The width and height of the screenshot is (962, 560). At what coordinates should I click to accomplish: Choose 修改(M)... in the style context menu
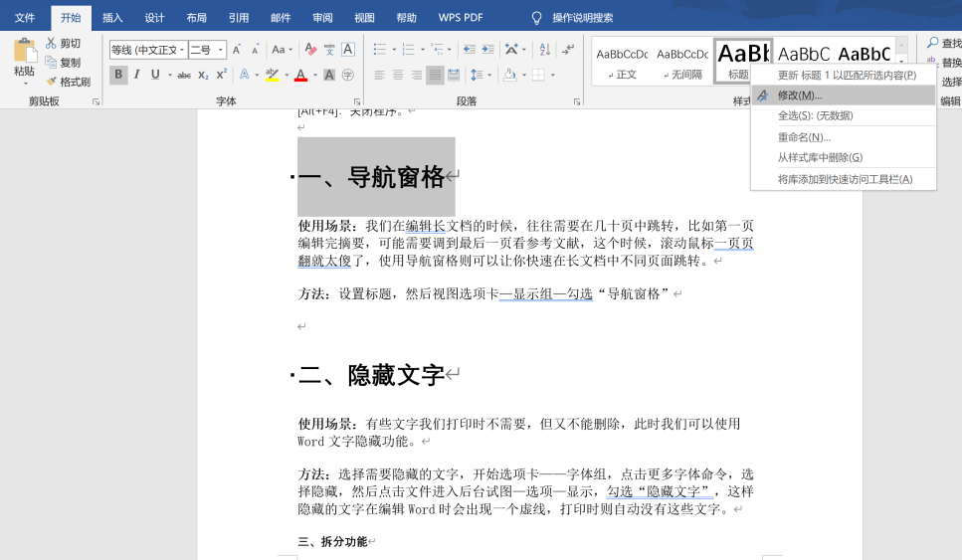pos(800,95)
